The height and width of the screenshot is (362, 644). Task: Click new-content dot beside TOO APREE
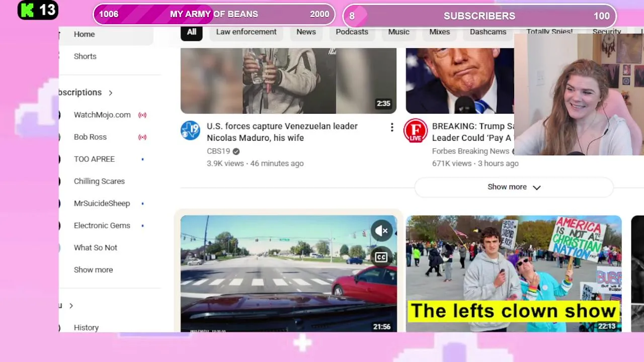(142, 159)
